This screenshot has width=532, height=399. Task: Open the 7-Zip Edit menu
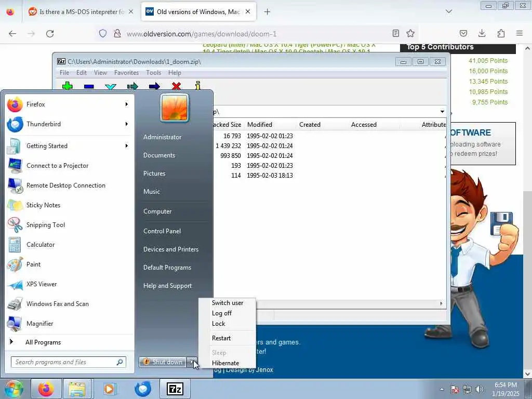point(82,73)
